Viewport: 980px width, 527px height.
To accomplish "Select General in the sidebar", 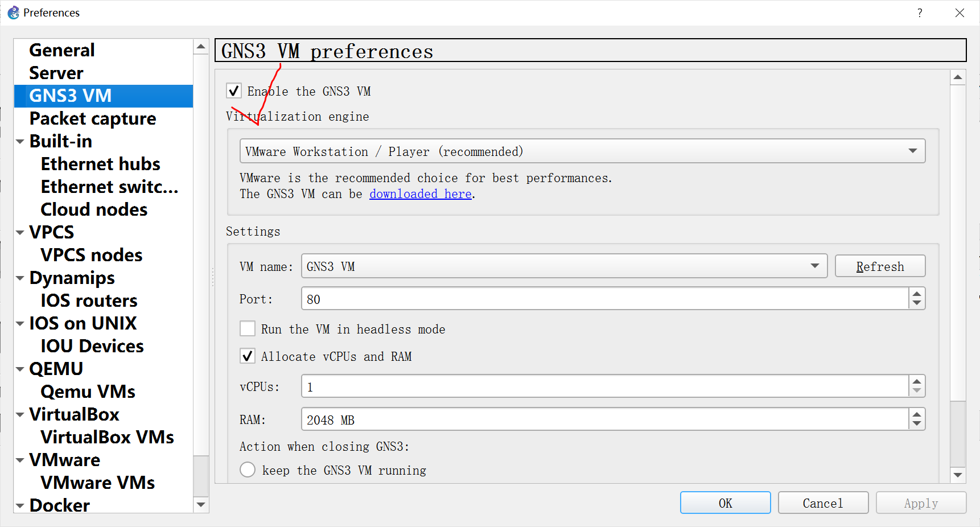I will pos(61,50).
